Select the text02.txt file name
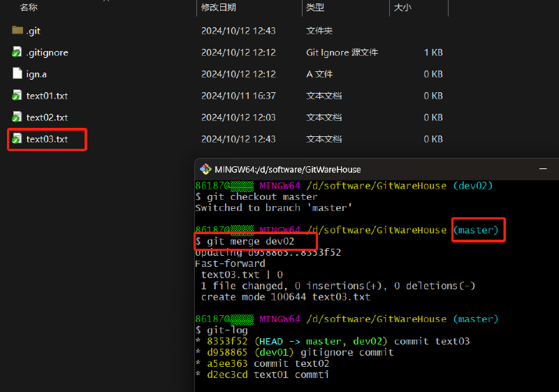Screen dimensions: 559x392 (x=47, y=117)
